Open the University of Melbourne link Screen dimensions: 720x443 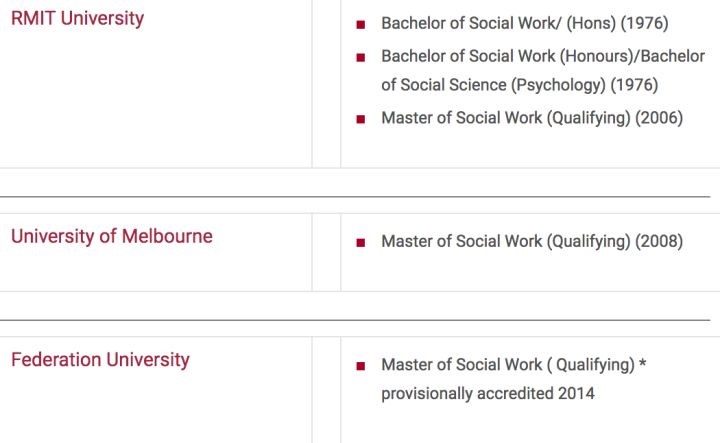111,237
